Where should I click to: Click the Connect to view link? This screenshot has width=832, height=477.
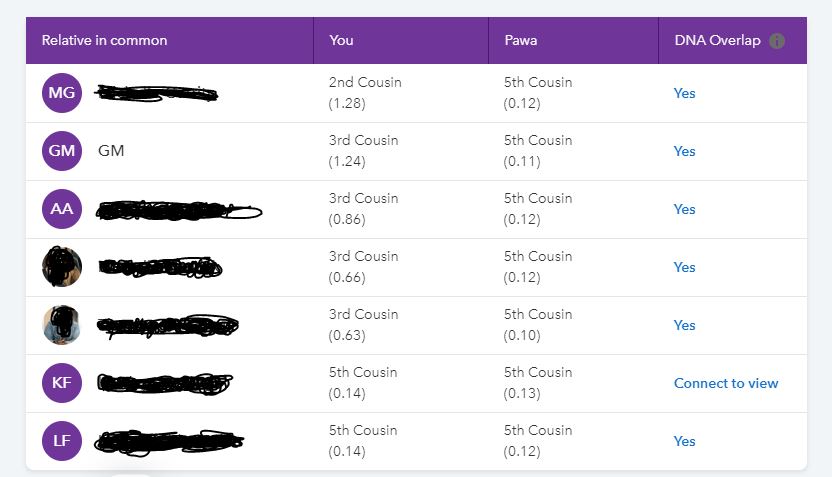pos(725,383)
